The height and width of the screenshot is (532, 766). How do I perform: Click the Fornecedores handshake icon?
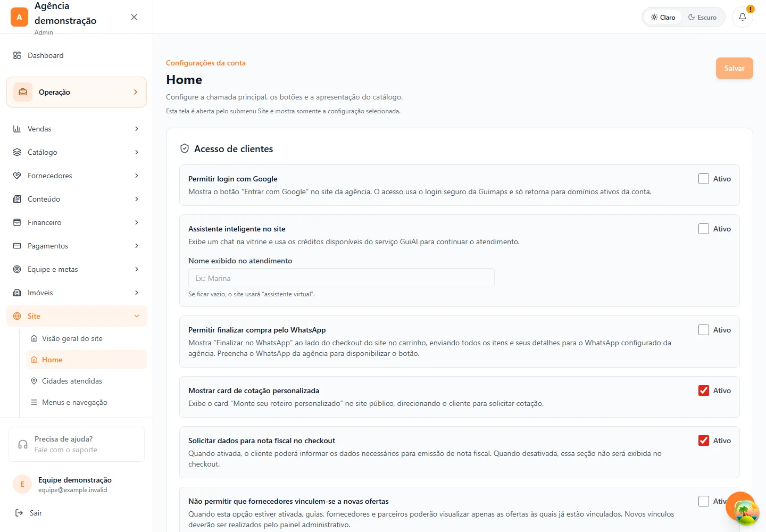point(17,176)
